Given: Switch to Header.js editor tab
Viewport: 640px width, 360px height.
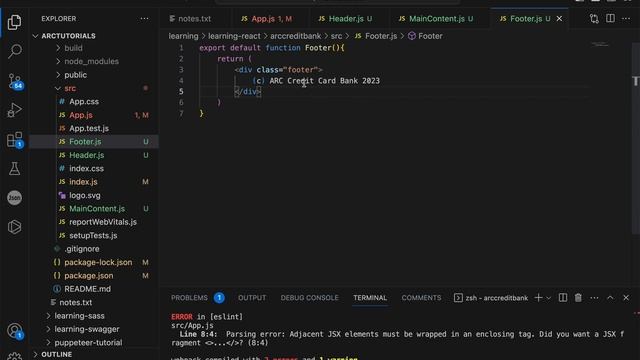Looking at the screenshot, I should pos(345,19).
